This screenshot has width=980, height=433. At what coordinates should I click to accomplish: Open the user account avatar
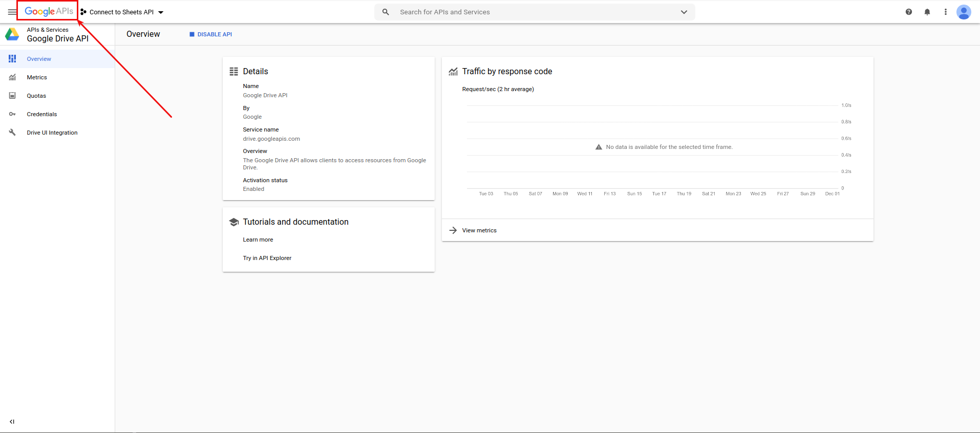964,12
